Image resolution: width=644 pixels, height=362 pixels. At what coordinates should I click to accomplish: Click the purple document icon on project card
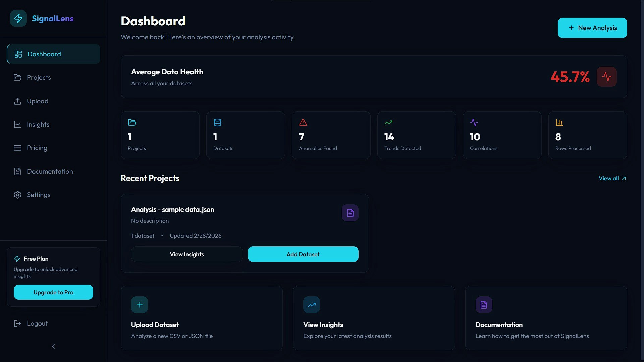(350, 213)
